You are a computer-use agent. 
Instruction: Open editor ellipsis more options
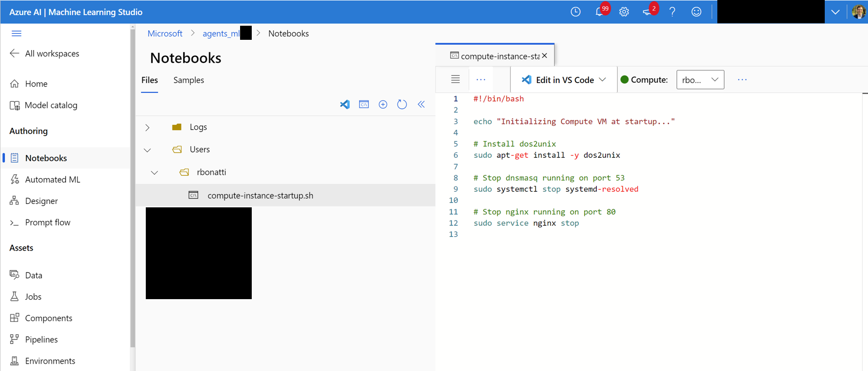pyautogui.click(x=481, y=80)
